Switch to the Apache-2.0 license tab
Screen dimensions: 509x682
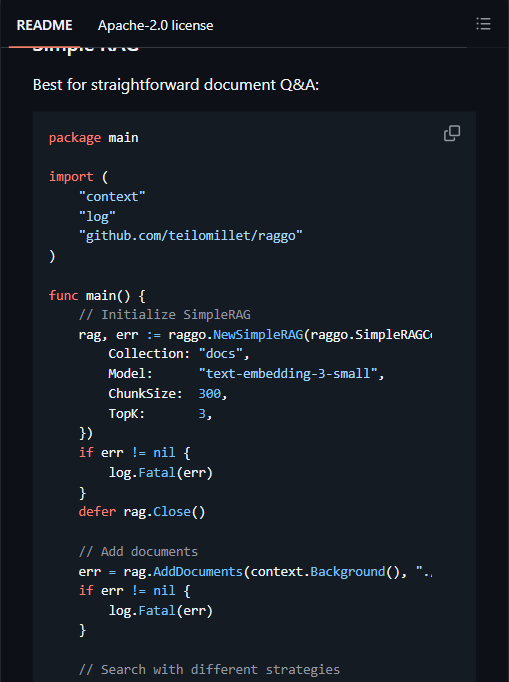pos(155,25)
